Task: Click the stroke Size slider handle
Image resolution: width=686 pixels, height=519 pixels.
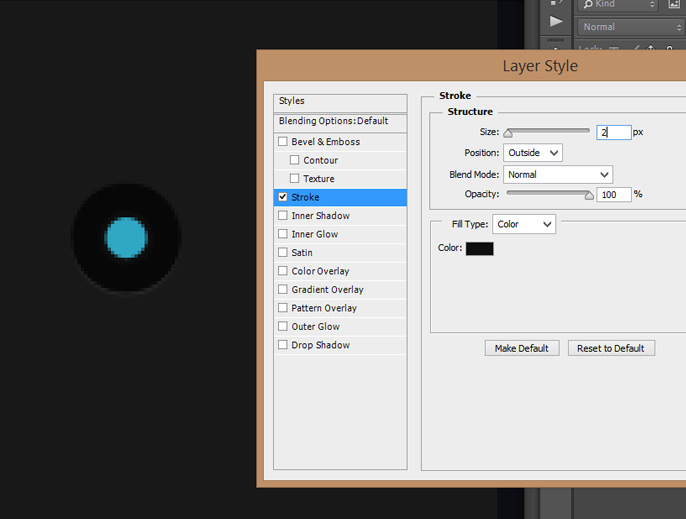Action: tap(508, 133)
